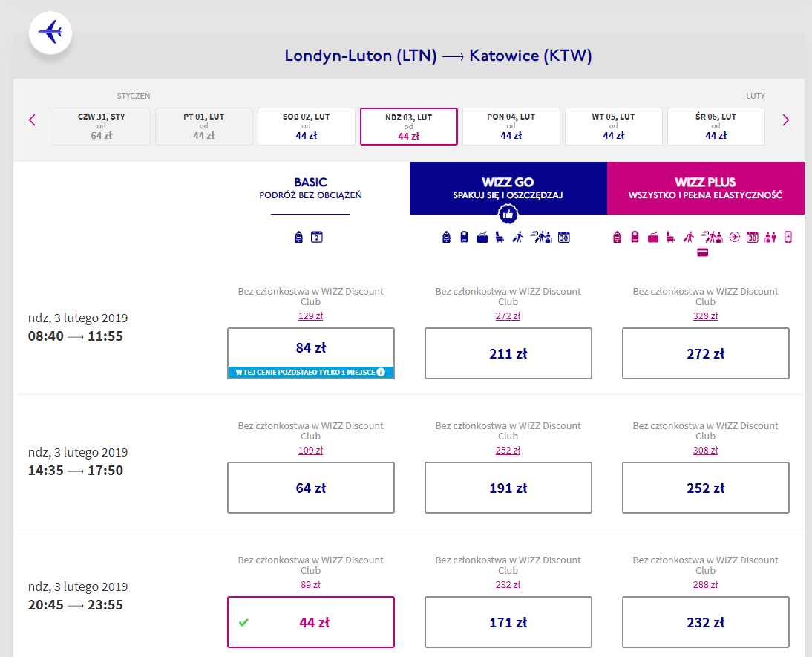The width and height of the screenshot is (812, 657).
Task: Open the 308 zł non-member price link
Action: click(x=705, y=451)
